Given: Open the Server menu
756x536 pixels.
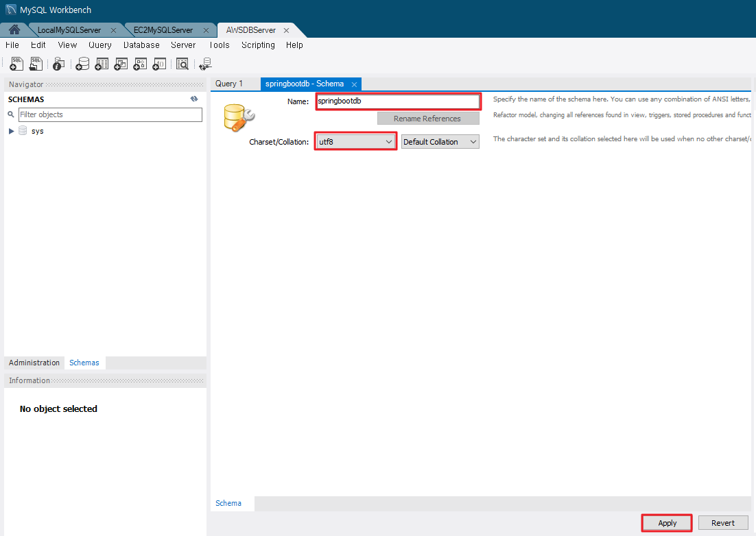Looking at the screenshot, I should click(183, 45).
